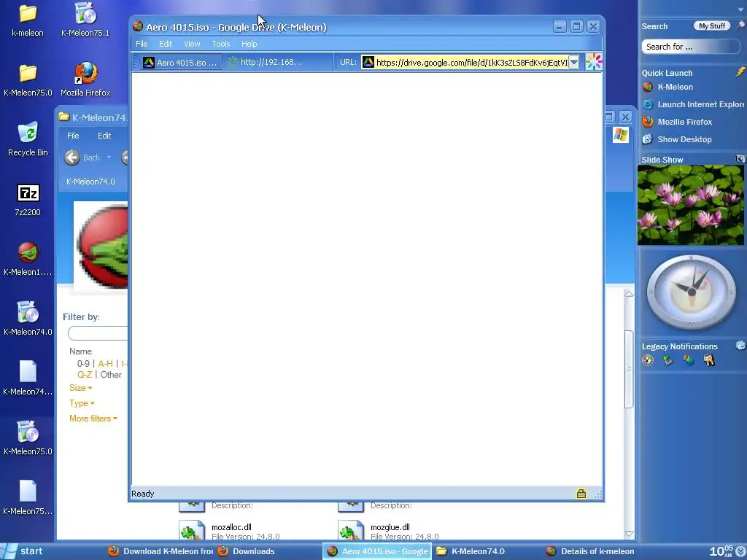Switch to the Aero 4015.iso tab
This screenshot has width=747, height=560.
[x=181, y=63]
